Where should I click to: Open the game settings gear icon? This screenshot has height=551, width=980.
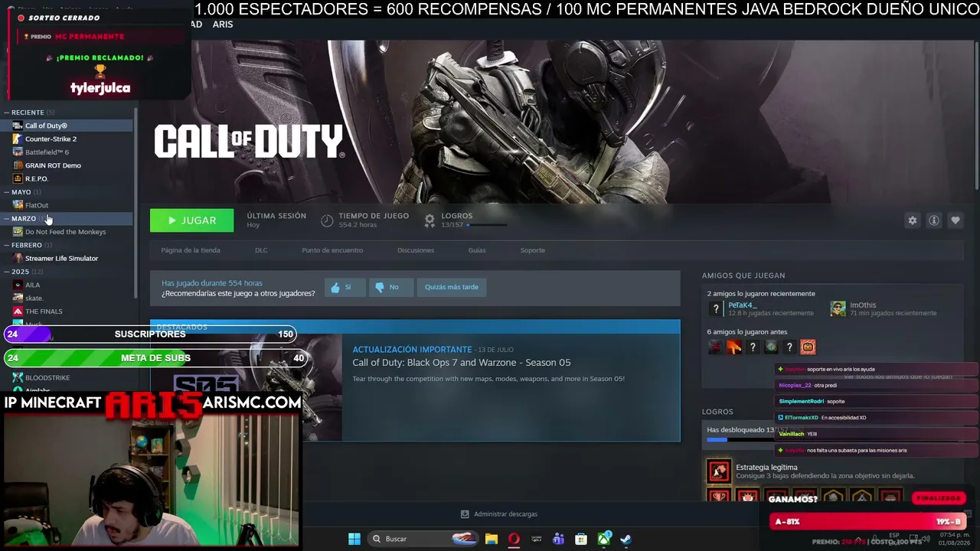tap(913, 220)
